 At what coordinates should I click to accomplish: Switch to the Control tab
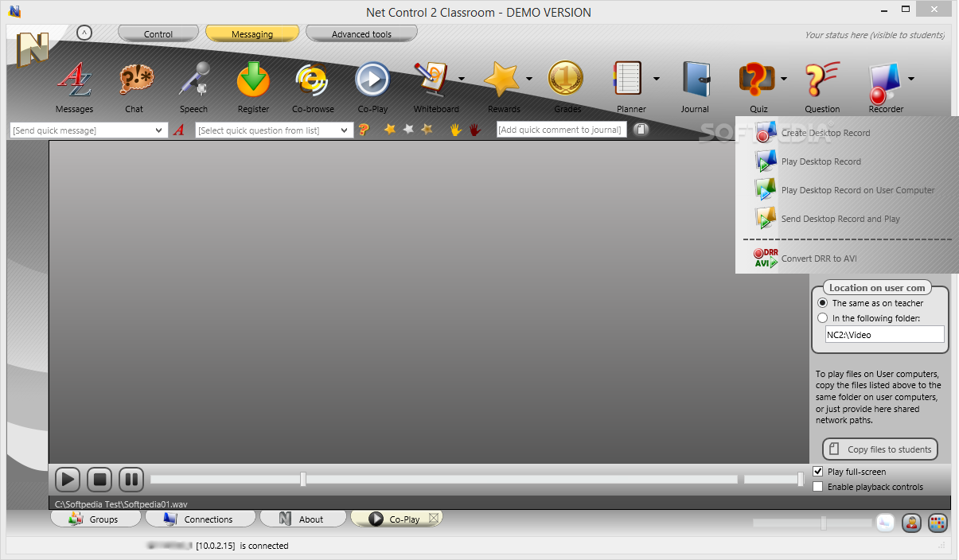[158, 34]
